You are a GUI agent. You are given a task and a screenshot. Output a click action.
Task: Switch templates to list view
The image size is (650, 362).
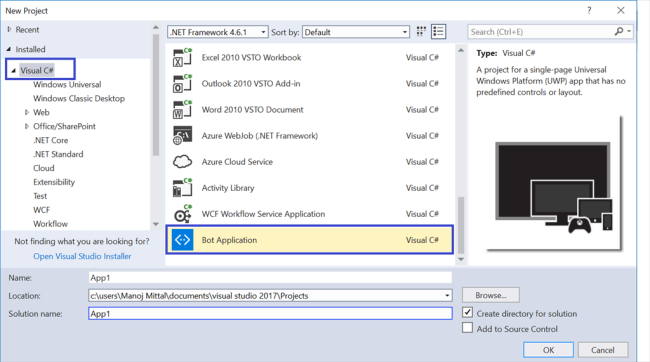tap(439, 32)
